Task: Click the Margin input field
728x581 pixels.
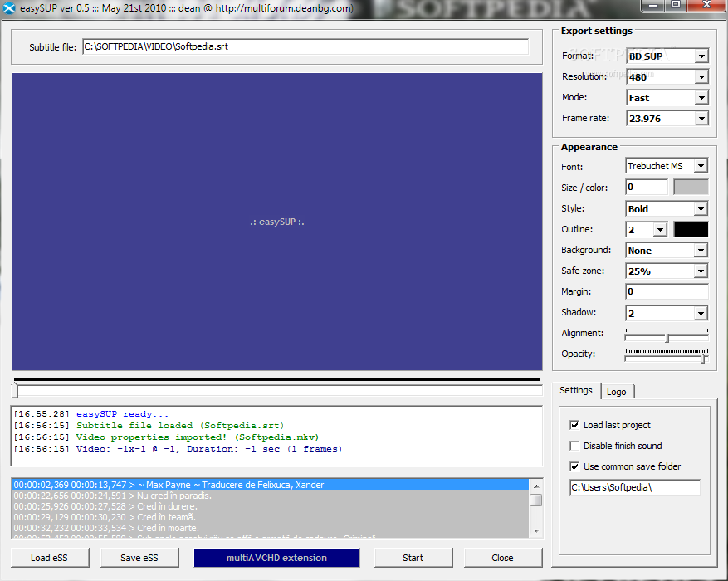Action: point(667,292)
